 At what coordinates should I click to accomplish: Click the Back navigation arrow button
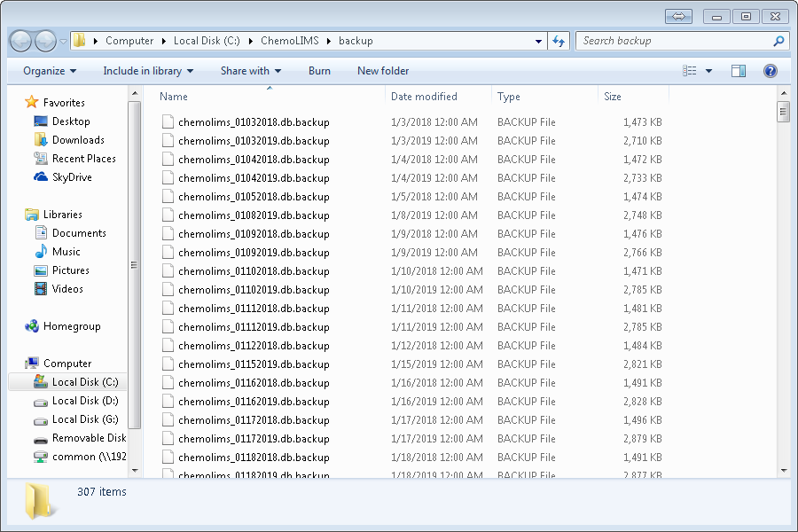20,41
